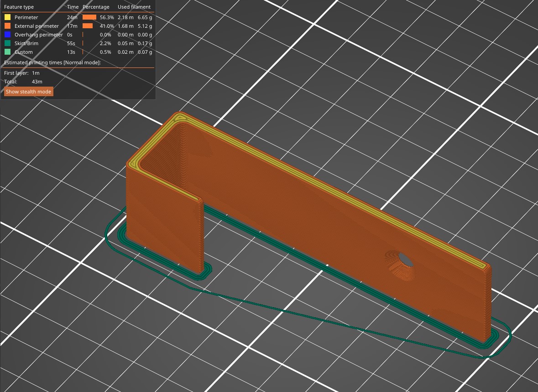
Task: Click the dark green Skirt/Brim swatch
Action: coord(8,43)
